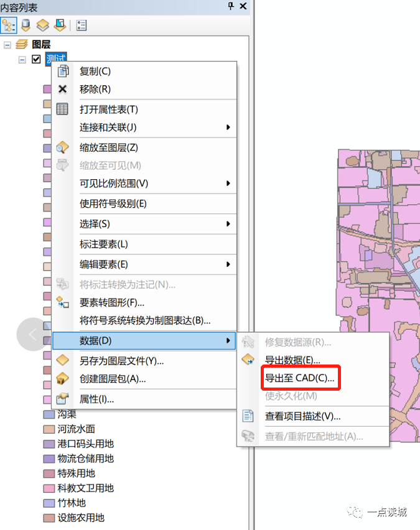The image size is (420, 530).
Task: Click the 设施农用地 color swatch
Action: (49, 518)
